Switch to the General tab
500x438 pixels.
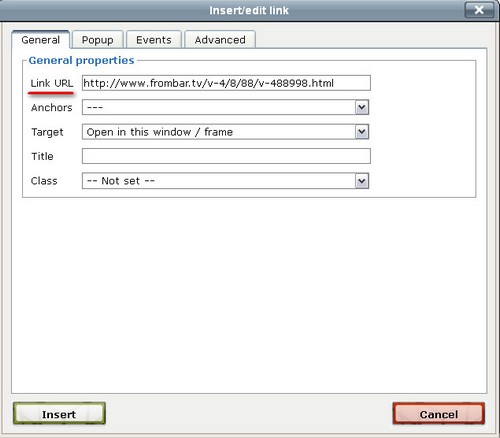41,40
